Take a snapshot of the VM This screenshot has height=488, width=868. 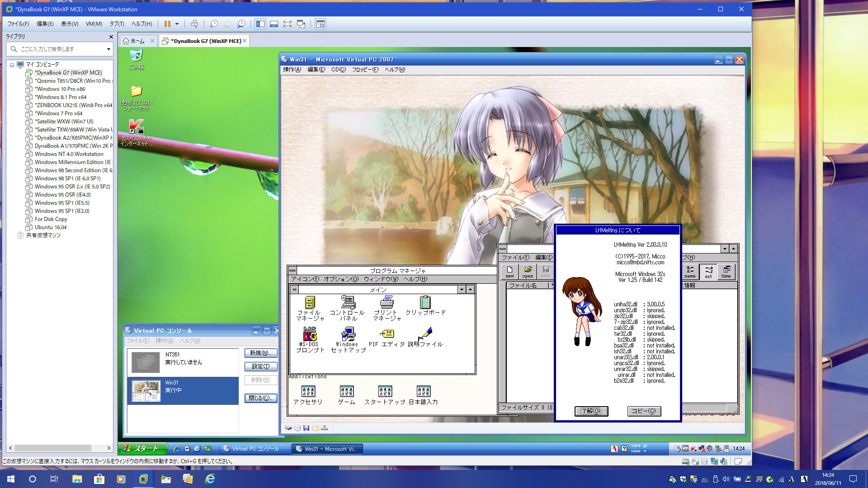[214, 24]
